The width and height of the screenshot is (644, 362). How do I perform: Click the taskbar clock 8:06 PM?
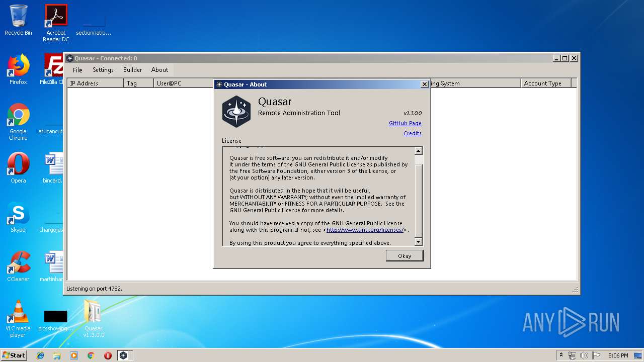pyautogui.click(x=618, y=355)
